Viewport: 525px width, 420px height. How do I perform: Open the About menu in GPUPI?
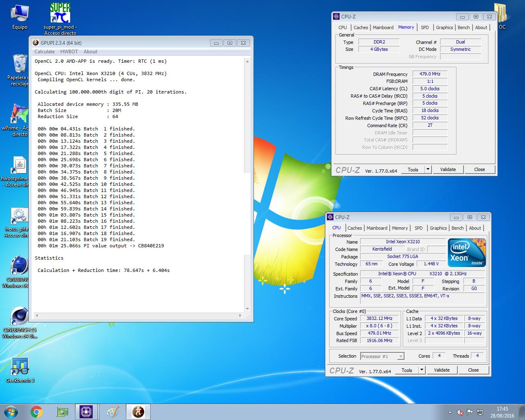(90, 52)
